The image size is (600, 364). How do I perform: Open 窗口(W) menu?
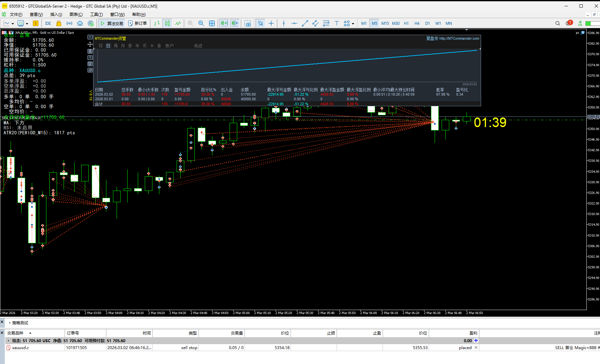pyautogui.click(x=117, y=14)
